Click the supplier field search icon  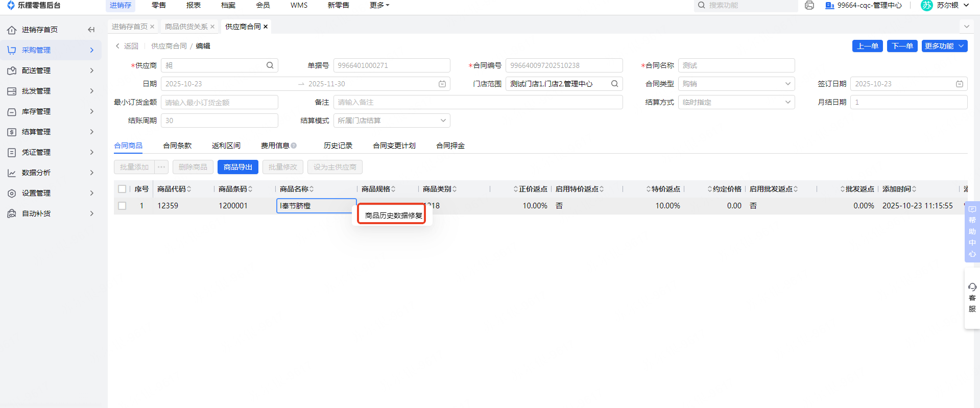(x=270, y=65)
